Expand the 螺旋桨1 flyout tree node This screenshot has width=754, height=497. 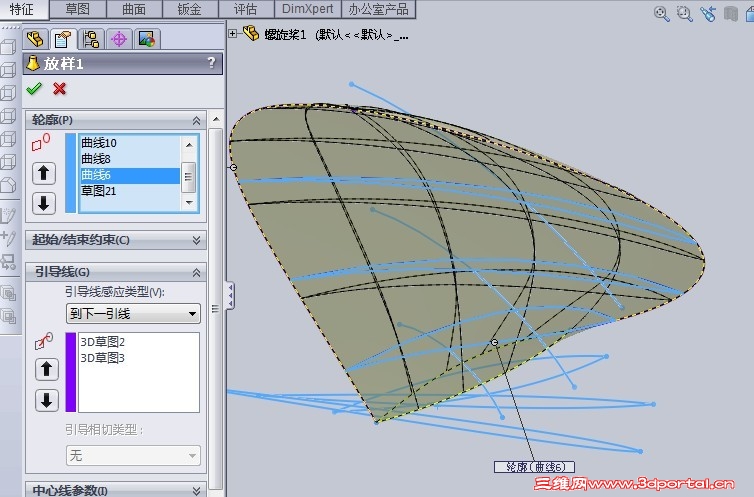233,33
